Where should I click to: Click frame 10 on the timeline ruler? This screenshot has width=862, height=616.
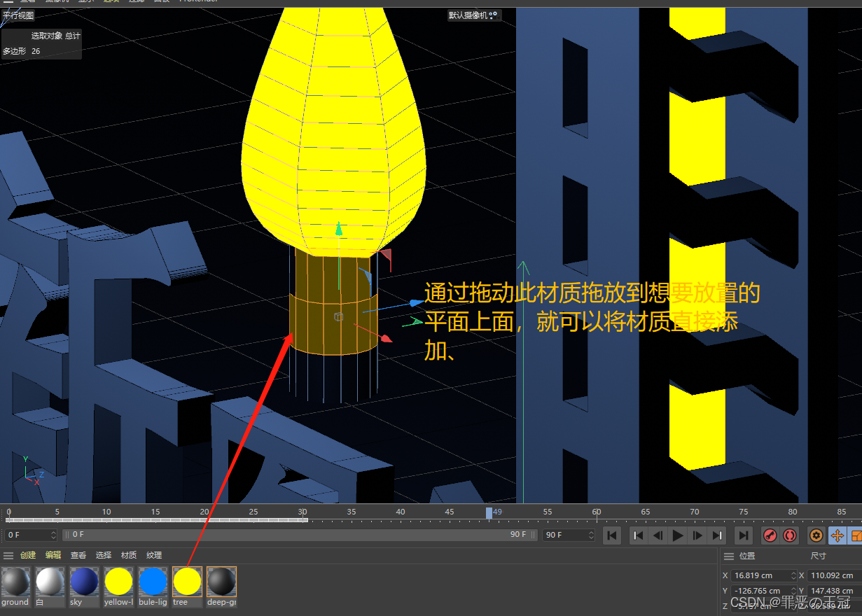[x=106, y=512]
